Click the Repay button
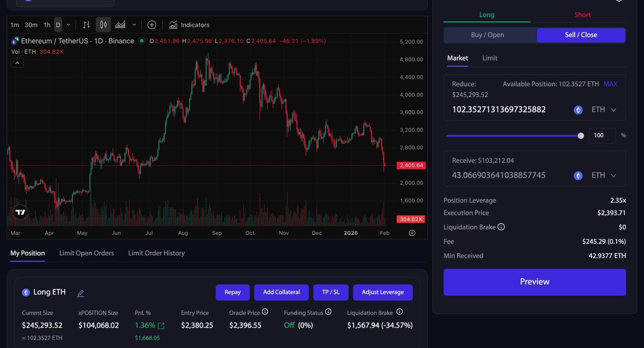This screenshot has height=348, width=644. pos(232,293)
